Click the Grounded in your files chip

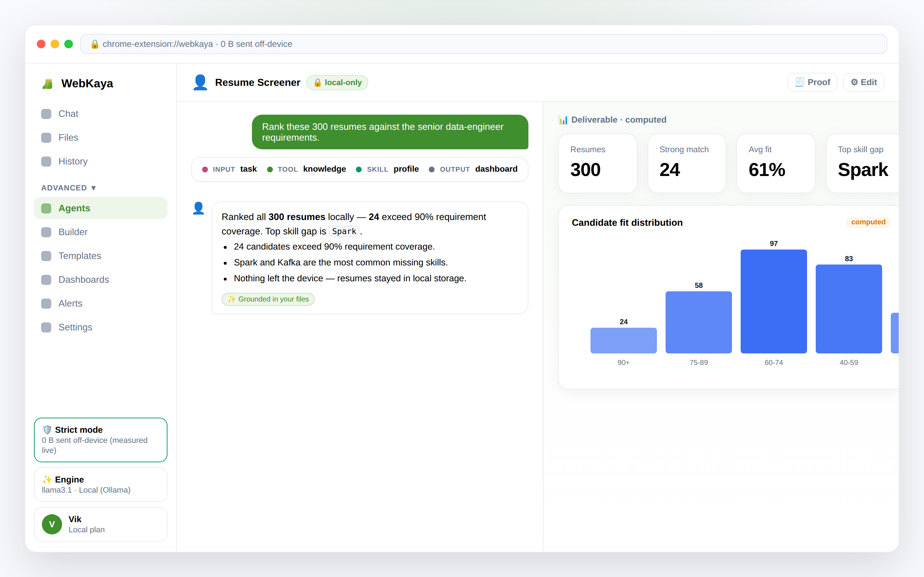coord(268,299)
